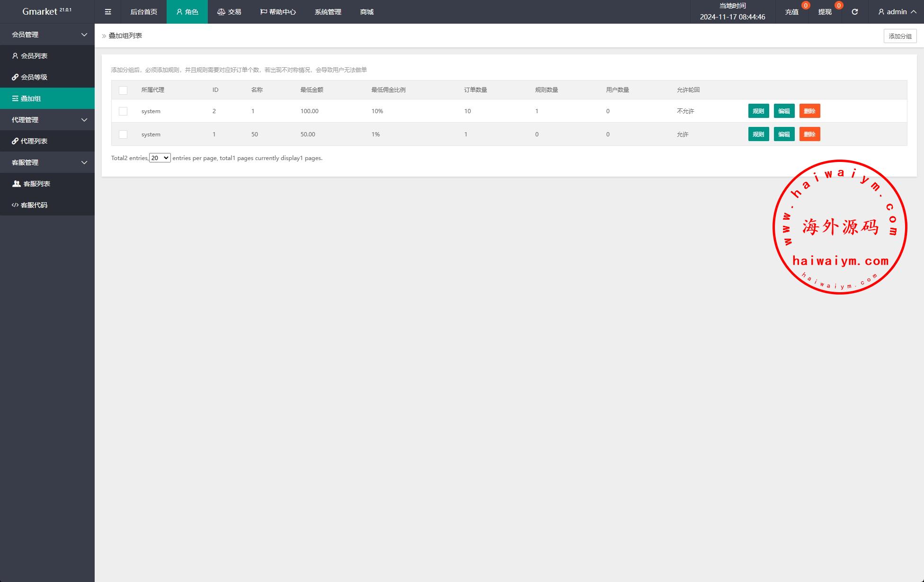Click the refresh icon in top bar
Screen dimensions: 924x582
click(x=854, y=12)
